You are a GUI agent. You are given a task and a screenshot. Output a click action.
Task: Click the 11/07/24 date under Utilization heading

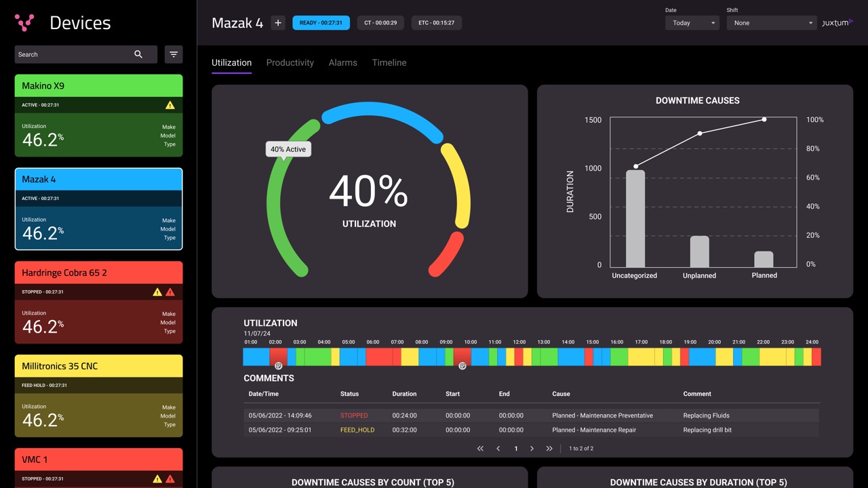tap(257, 333)
